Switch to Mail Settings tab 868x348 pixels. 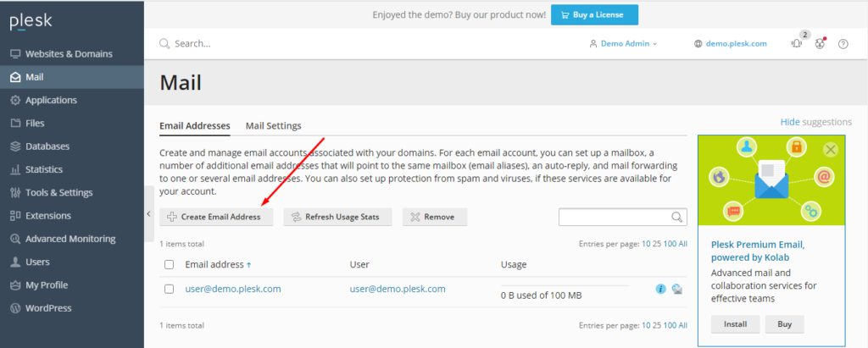274,125
